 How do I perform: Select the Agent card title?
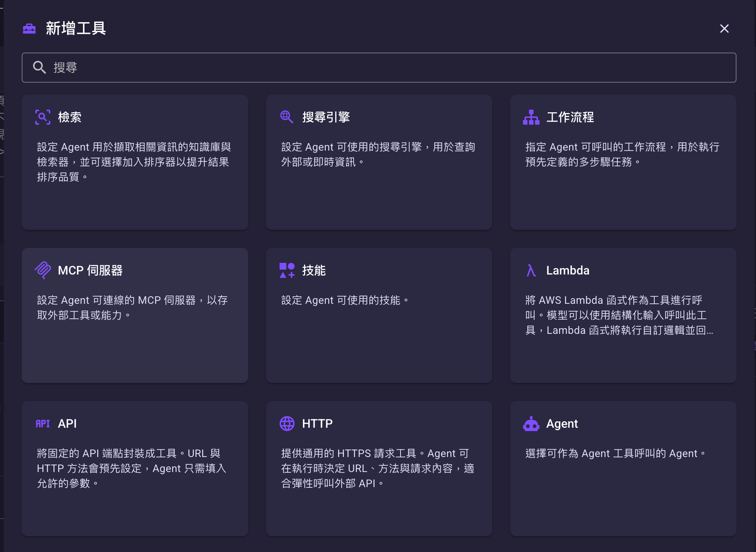pos(562,424)
